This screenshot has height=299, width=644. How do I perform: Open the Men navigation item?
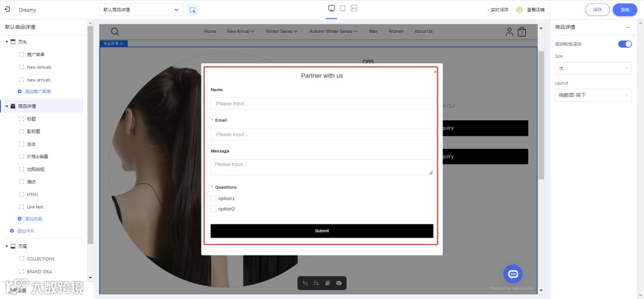tap(373, 32)
